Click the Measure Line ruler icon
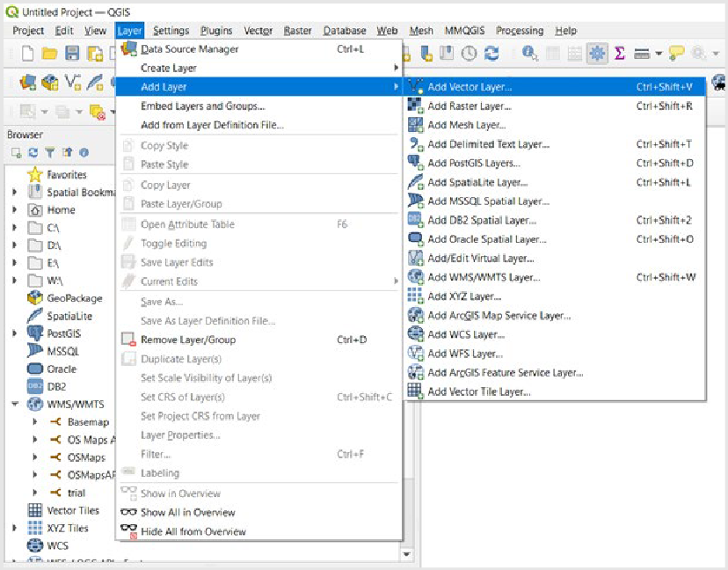Image resolution: width=728 pixels, height=570 pixels. pos(642,54)
